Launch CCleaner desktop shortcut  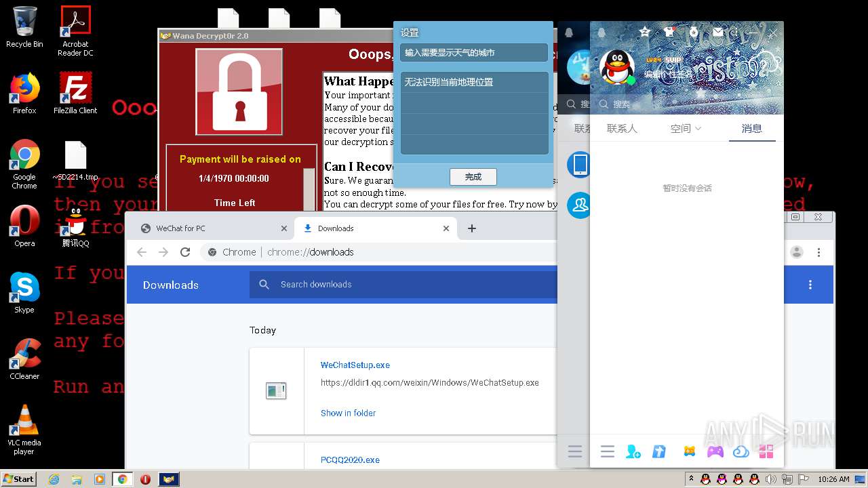(x=24, y=359)
